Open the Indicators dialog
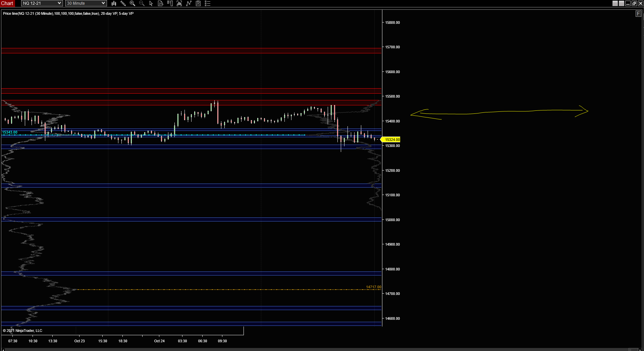 click(189, 3)
